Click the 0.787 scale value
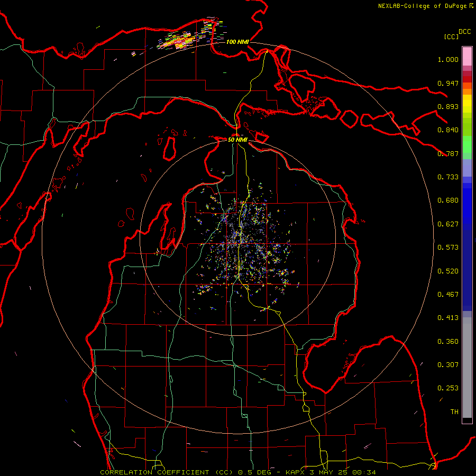 click(448, 153)
